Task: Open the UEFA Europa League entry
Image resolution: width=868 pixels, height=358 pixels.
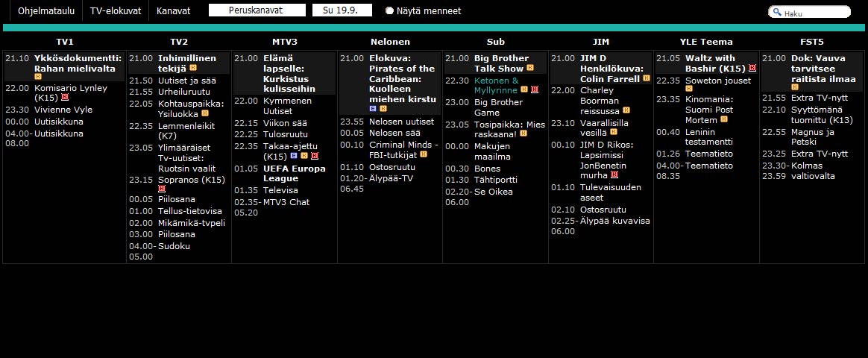Action: (295, 173)
